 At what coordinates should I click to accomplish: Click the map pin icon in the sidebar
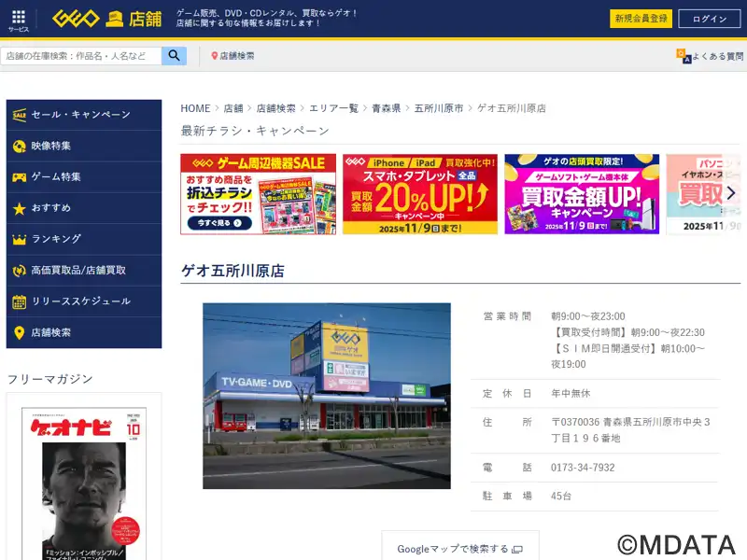(x=19, y=333)
